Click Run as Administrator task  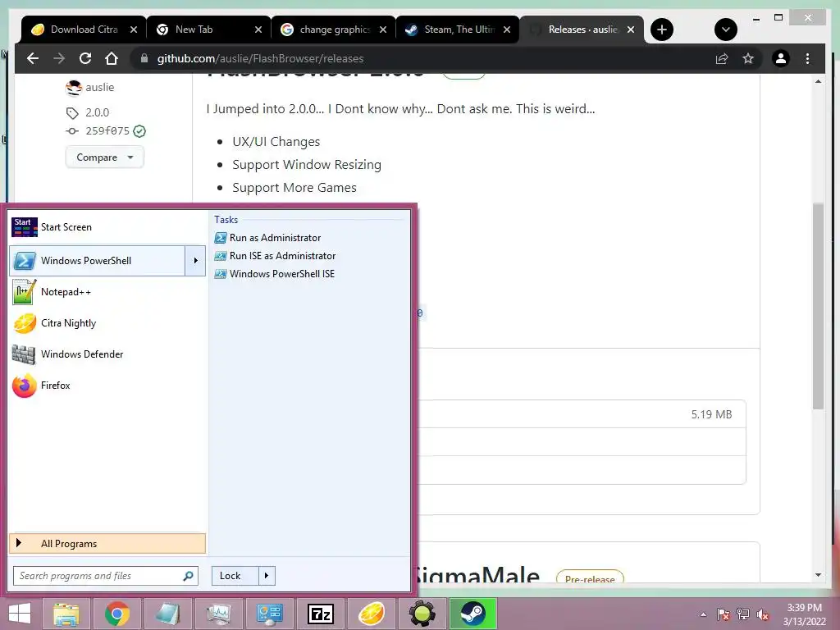(268, 238)
